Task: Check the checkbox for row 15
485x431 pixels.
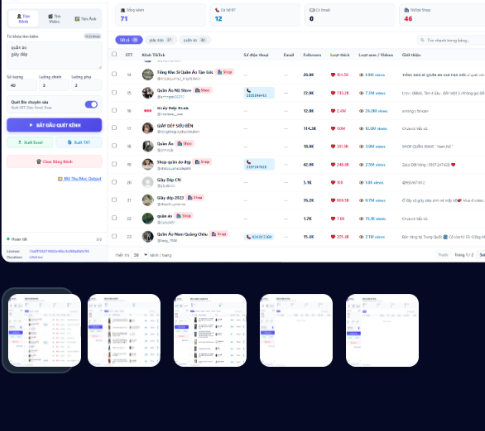Action: (x=114, y=92)
